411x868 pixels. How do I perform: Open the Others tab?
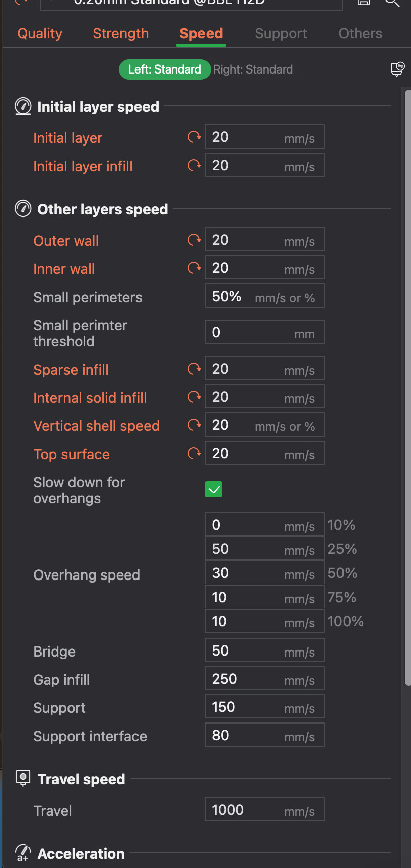click(360, 33)
